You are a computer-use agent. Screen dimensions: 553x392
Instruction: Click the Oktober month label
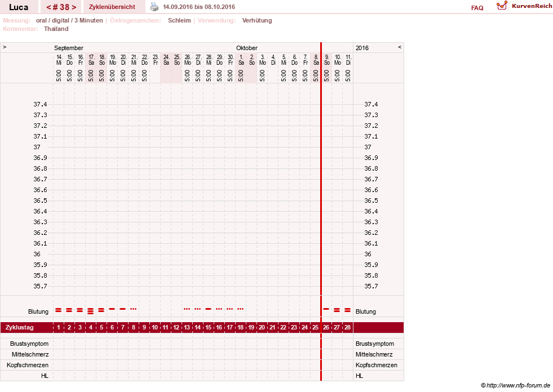coord(247,48)
